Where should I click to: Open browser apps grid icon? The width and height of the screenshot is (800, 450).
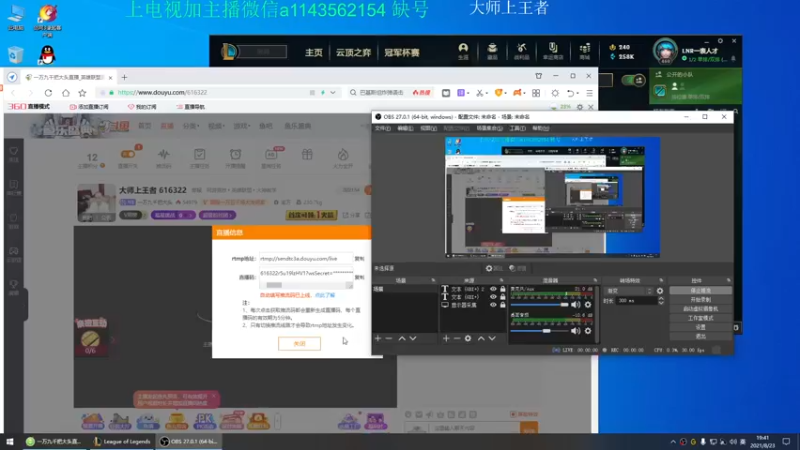tap(536, 93)
